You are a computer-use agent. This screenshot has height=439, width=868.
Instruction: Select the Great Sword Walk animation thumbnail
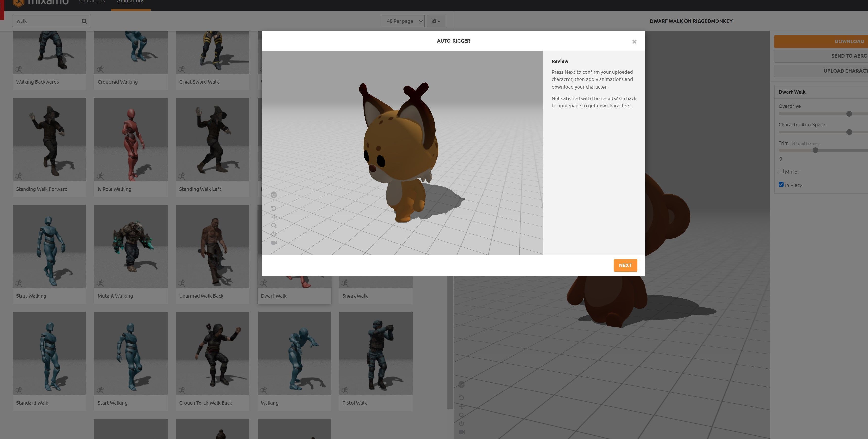pyautogui.click(x=213, y=53)
